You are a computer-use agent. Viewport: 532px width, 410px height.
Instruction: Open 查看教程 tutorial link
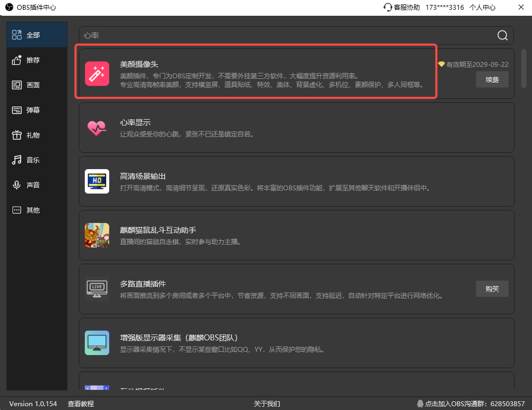81,403
